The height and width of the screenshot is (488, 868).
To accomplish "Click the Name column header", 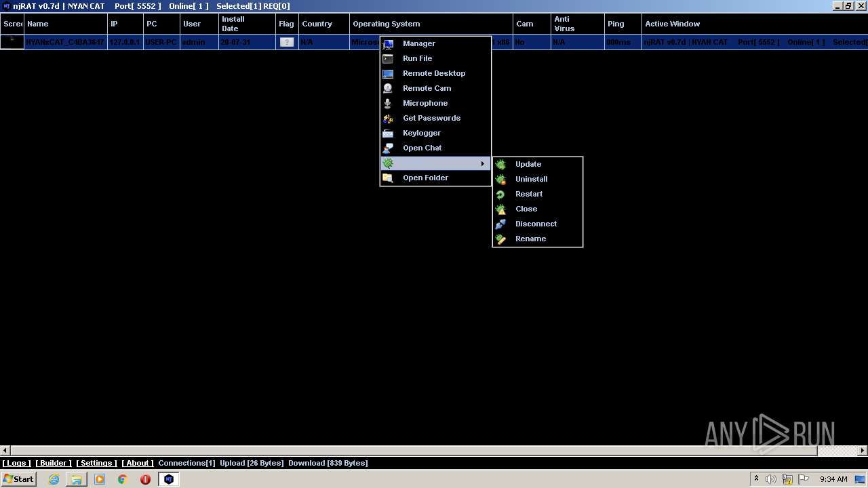I will point(66,24).
